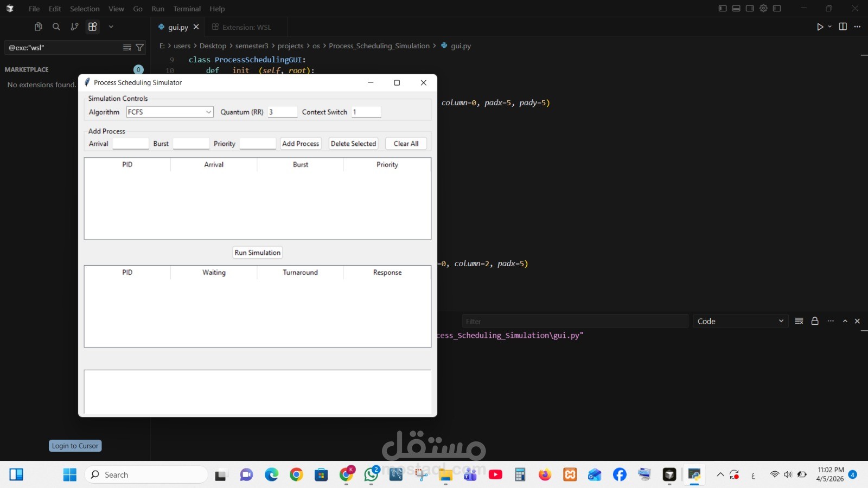Click the taskbar Search box
868x488 pixels.
[x=146, y=474]
